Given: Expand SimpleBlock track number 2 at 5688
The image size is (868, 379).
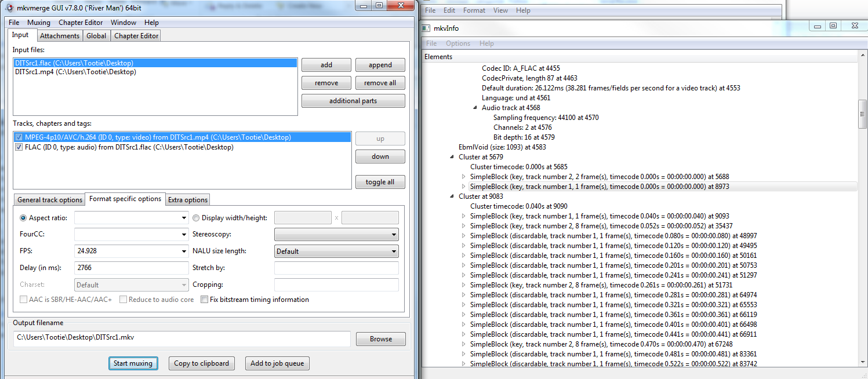Looking at the screenshot, I should pos(464,177).
